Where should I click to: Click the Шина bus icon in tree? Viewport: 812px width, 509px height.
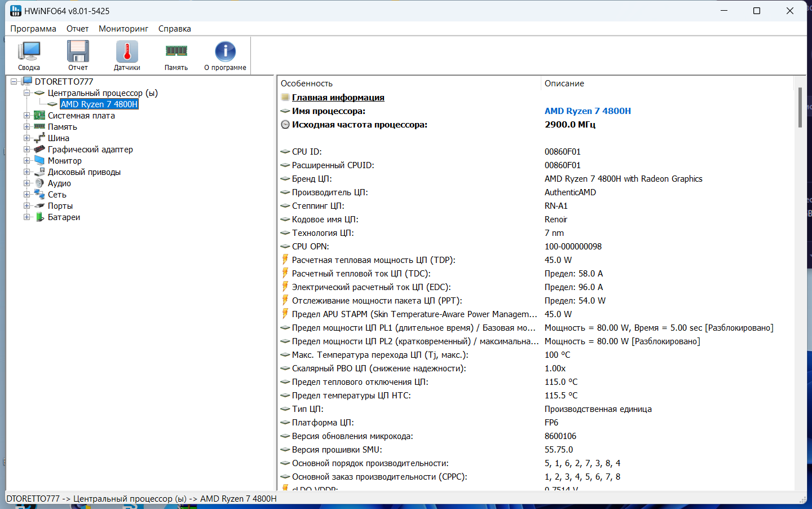coord(39,138)
